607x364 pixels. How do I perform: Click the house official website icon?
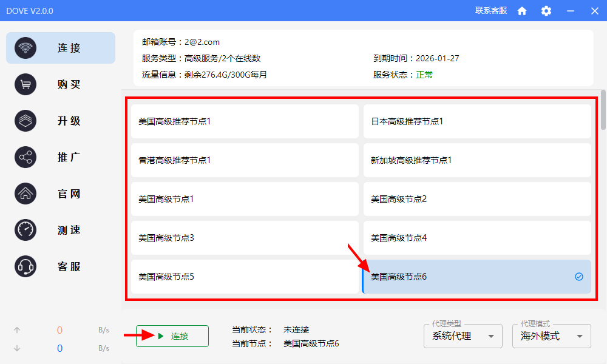(x=25, y=194)
